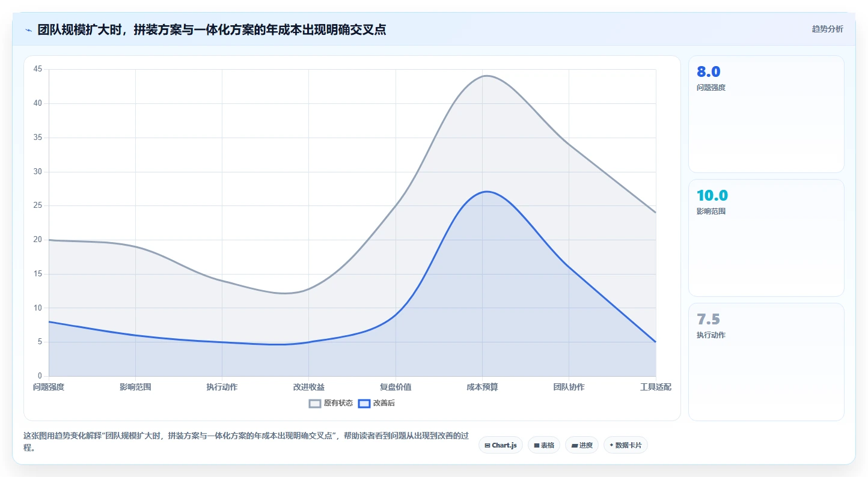Click the description paragraph below the chart
The height and width of the screenshot is (477, 868).
point(246,442)
